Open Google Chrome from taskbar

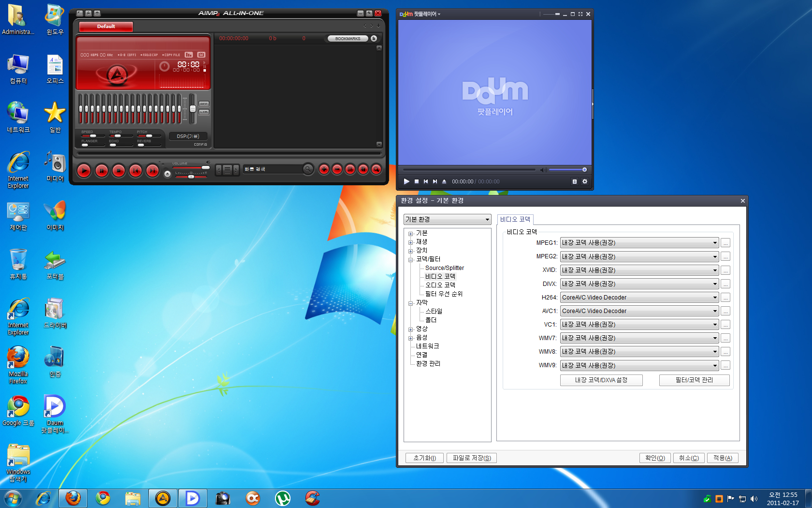(x=102, y=498)
